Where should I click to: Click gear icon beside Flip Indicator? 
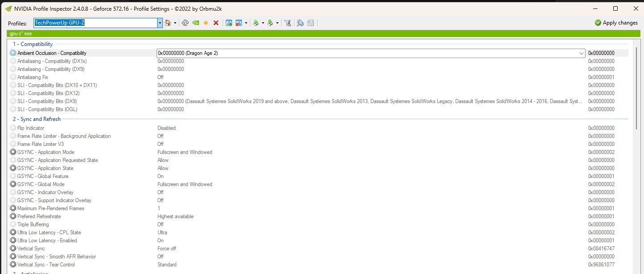point(13,128)
